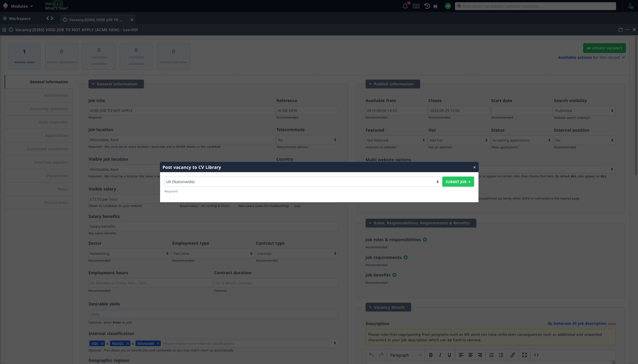Click the Salary benefits input
Screen dimensions: 638x364
(213, 226)
